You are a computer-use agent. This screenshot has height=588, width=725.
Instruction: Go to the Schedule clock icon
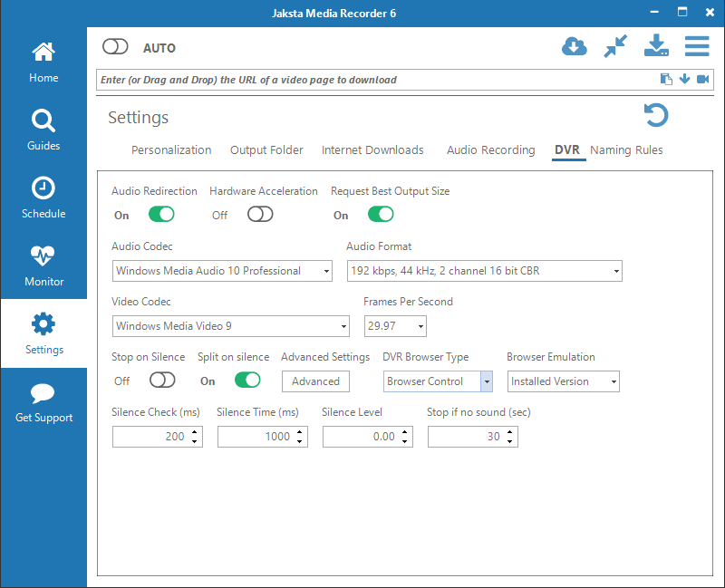43,188
